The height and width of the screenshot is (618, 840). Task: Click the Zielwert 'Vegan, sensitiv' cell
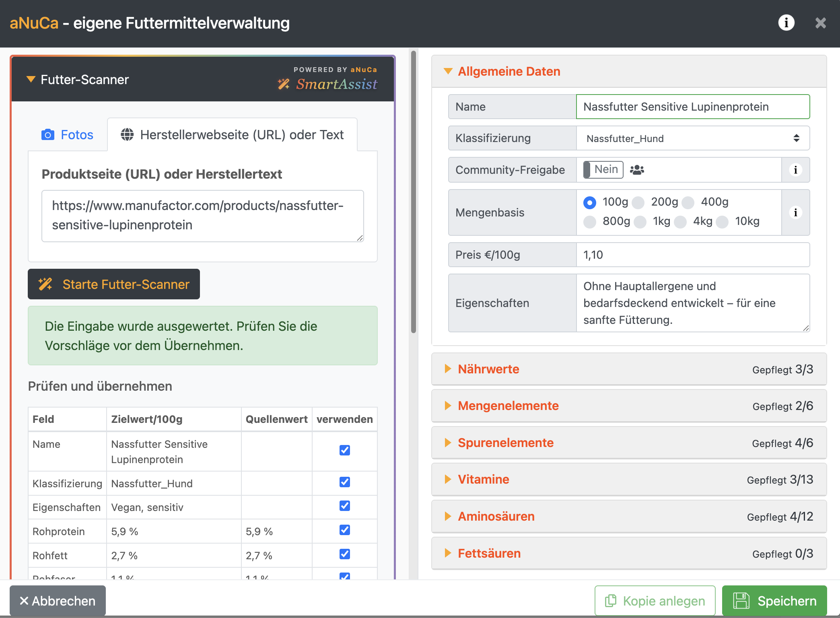tap(174, 507)
